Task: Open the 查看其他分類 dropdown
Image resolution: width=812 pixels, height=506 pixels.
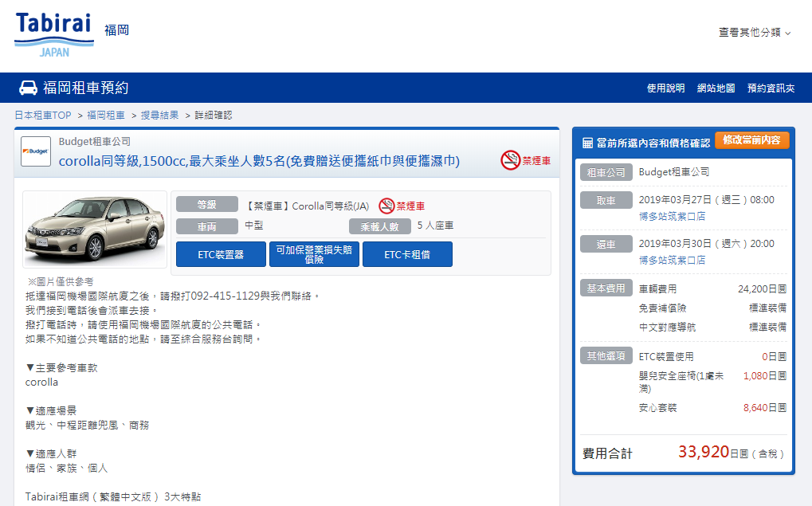Action: point(755,32)
